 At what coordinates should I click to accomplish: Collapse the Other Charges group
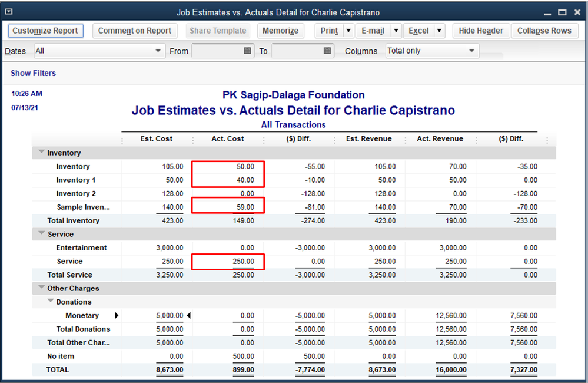point(41,288)
